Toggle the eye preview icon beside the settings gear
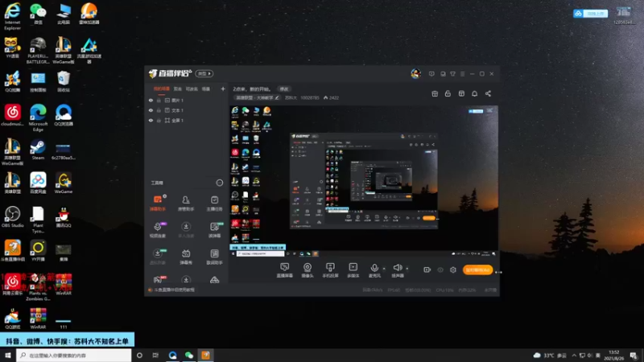Screen dimensions: 644x362 440,269
